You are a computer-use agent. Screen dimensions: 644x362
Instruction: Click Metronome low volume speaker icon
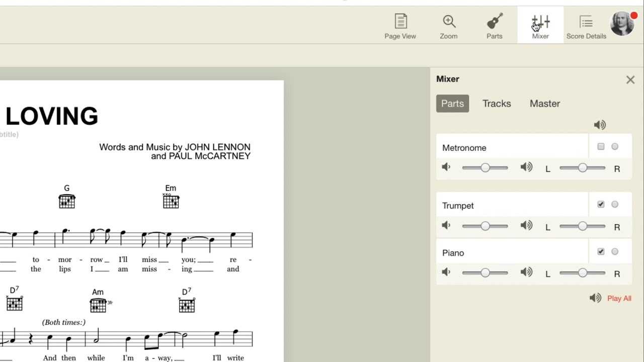(x=446, y=167)
